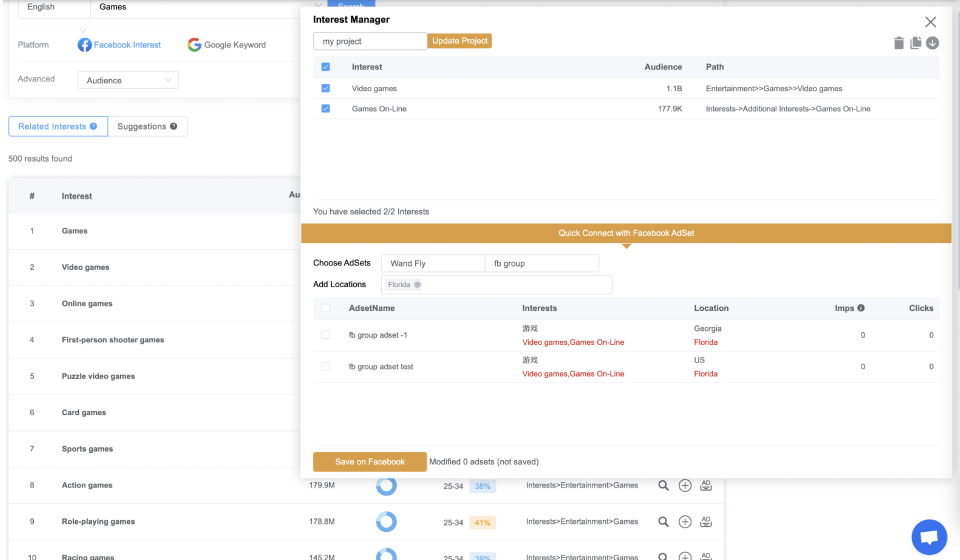This screenshot has height=560, width=960.
Task: Select the Puzzle video games row
Action: (x=154, y=376)
